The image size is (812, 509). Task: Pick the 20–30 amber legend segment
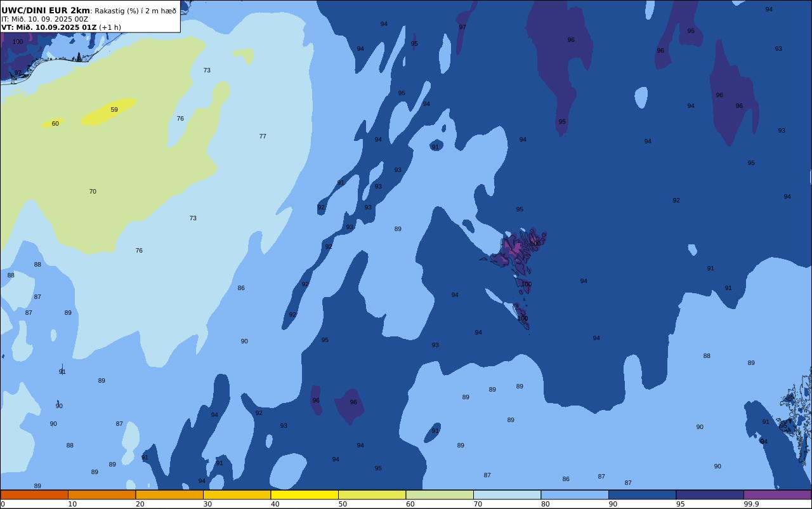[169, 494]
